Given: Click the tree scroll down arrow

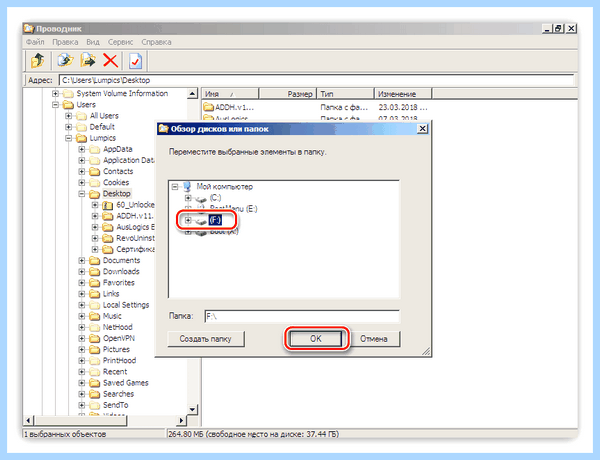Looking at the screenshot, I should pyautogui.click(x=192, y=409).
